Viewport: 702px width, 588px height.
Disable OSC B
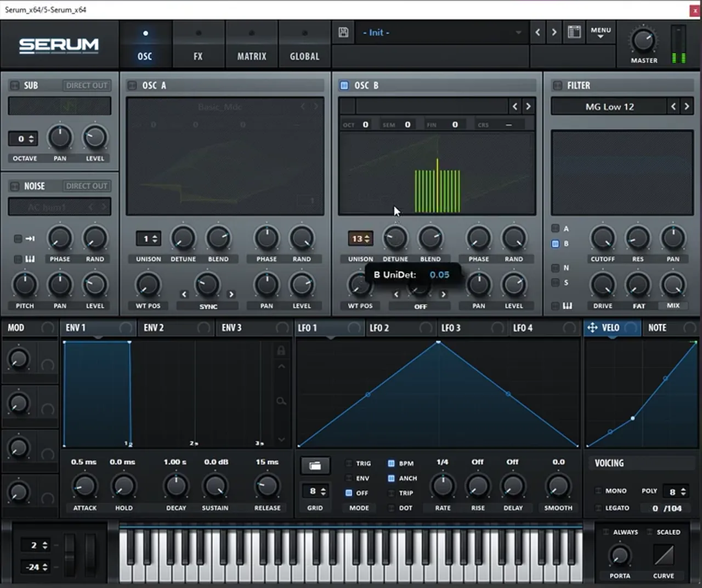coord(344,86)
